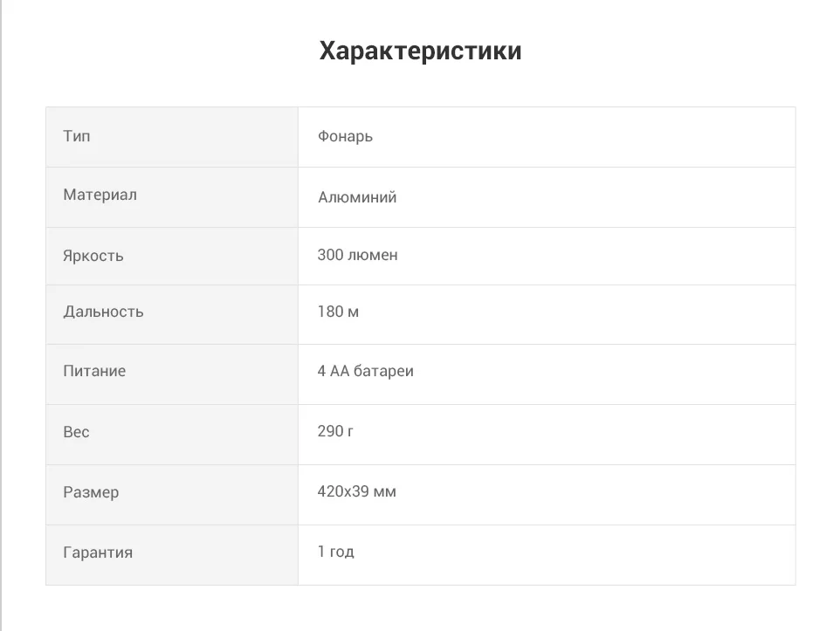Select the Вес label cell
The width and height of the screenshot is (840, 631).
(x=172, y=435)
